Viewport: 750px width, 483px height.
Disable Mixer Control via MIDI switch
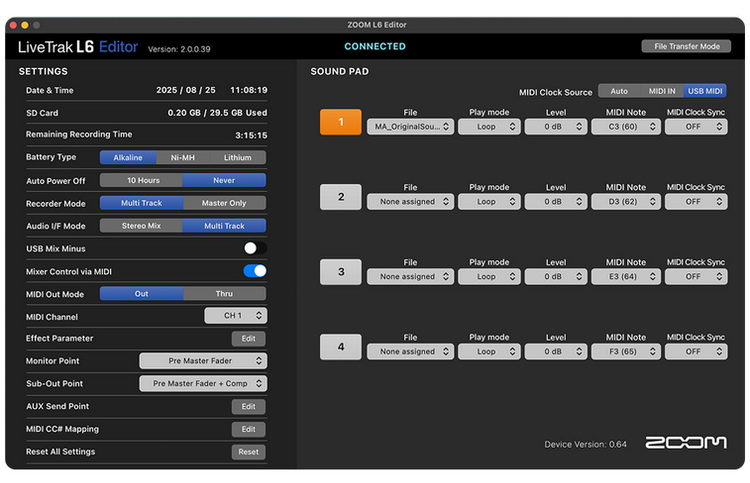255,271
